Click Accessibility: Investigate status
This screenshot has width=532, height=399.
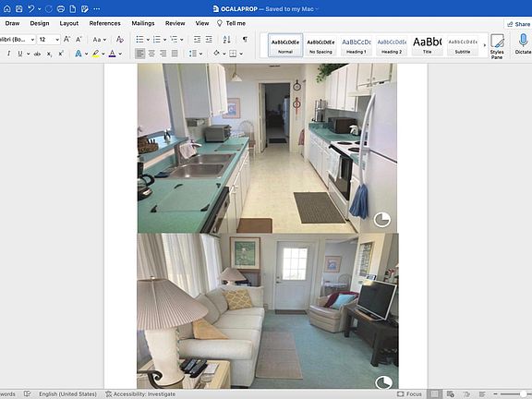click(140, 393)
